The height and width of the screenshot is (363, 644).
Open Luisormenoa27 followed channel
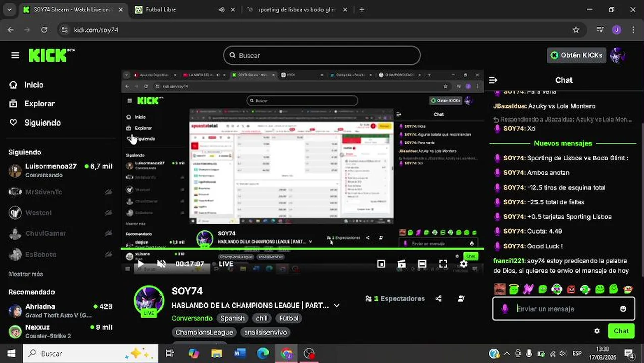coord(60,170)
